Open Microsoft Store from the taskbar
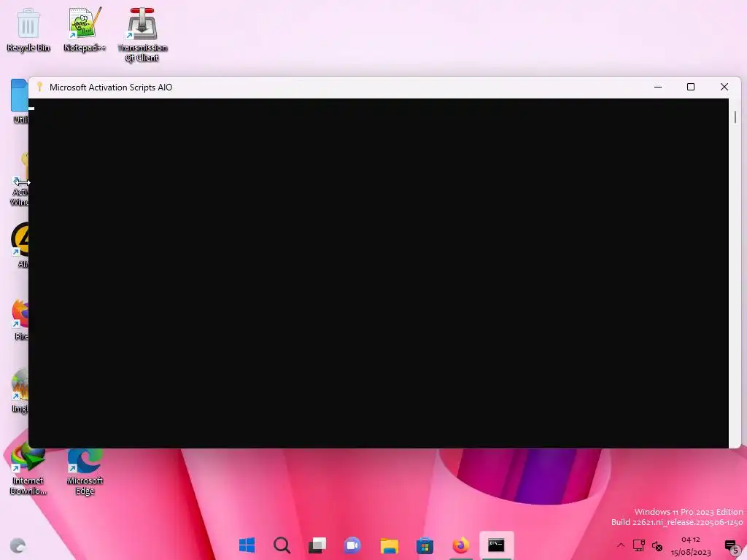 tap(425, 545)
